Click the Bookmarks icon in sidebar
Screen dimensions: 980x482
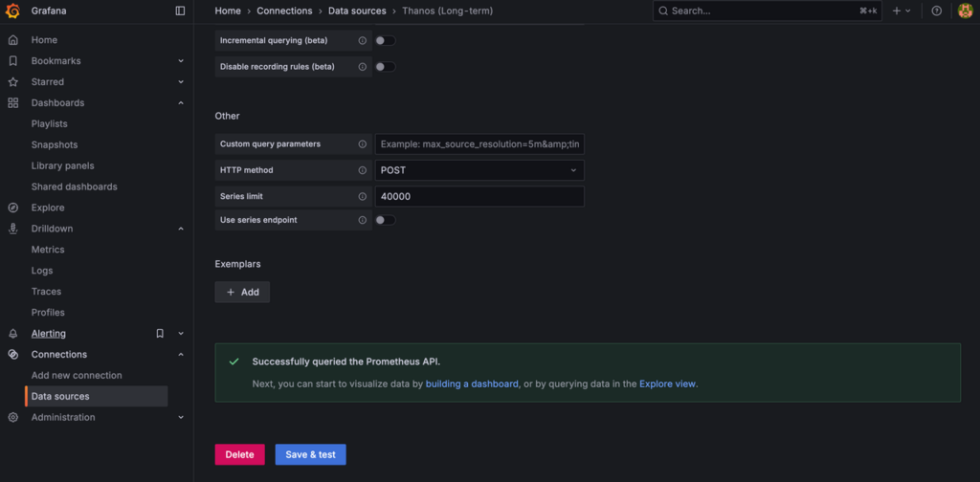point(12,60)
